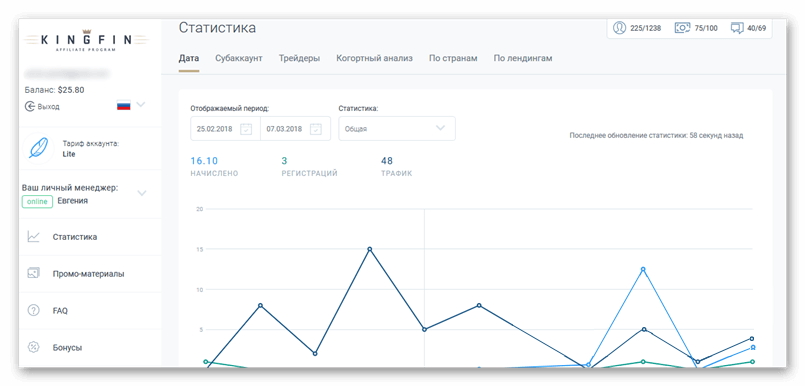Open the Статистика type dropdown showing Общая
This screenshot has width=805, height=386.
[397, 128]
